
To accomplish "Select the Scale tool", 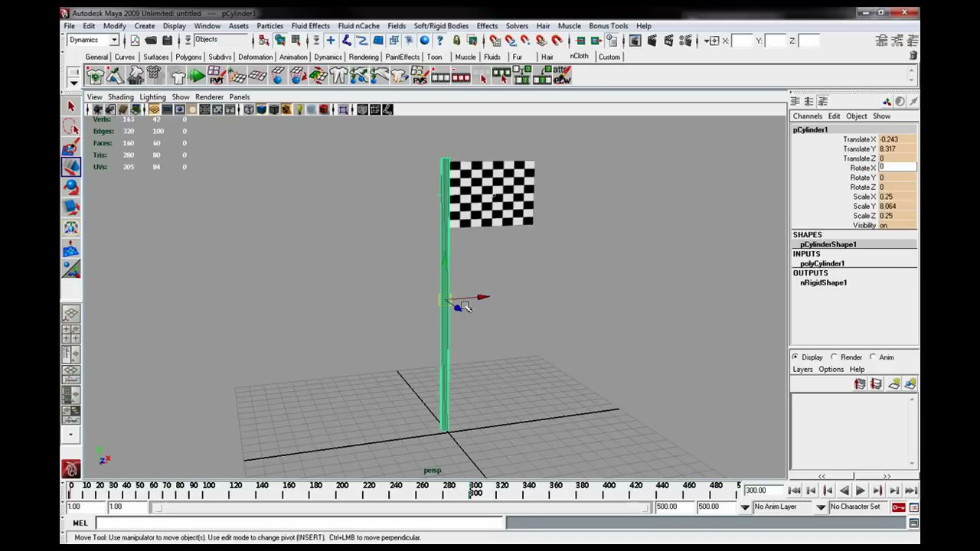I will click(x=71, y=207).
